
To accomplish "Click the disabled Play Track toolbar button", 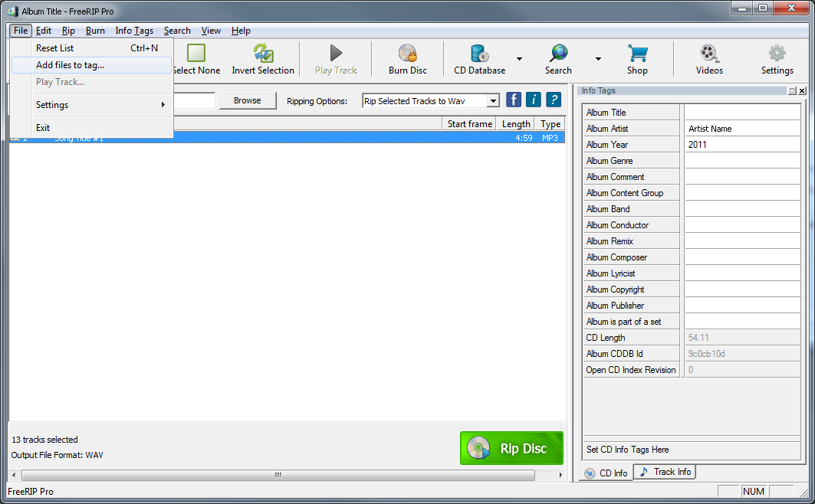I will [x=336, y=59].
